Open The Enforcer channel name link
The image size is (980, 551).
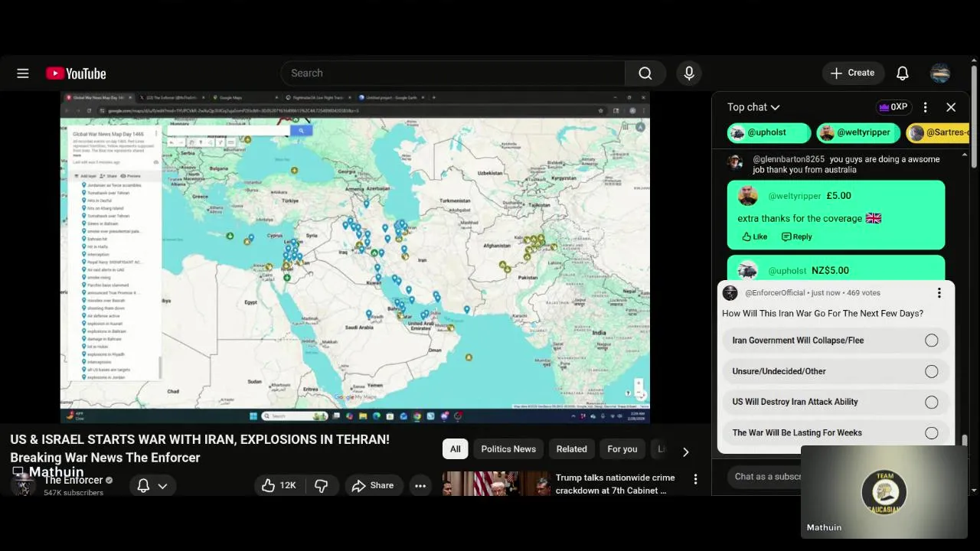73,480
